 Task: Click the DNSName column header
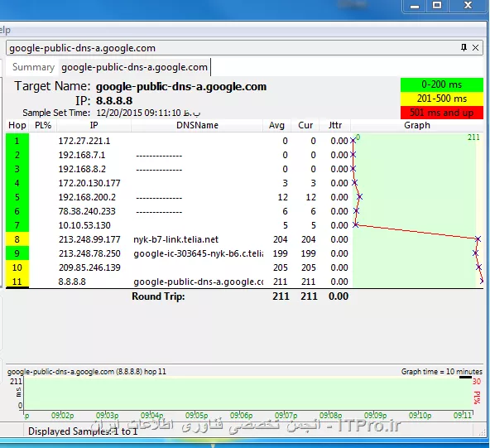(x=197, y=125)
